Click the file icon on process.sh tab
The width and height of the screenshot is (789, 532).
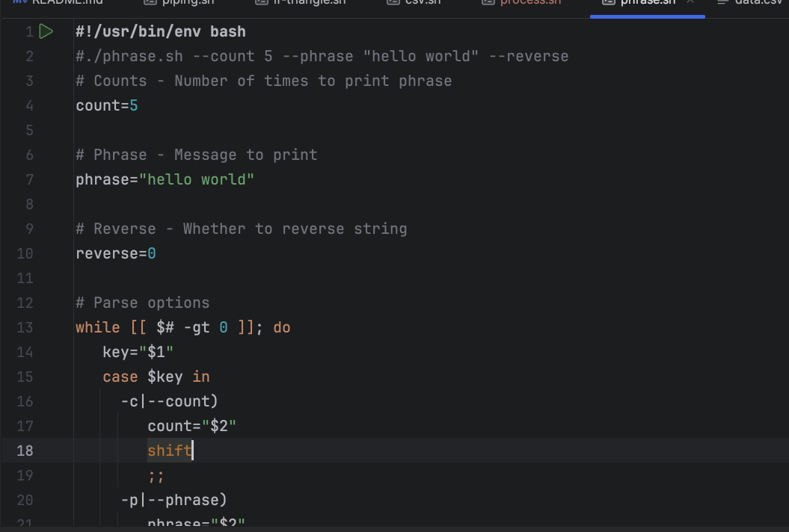click(x=488, y=2)
